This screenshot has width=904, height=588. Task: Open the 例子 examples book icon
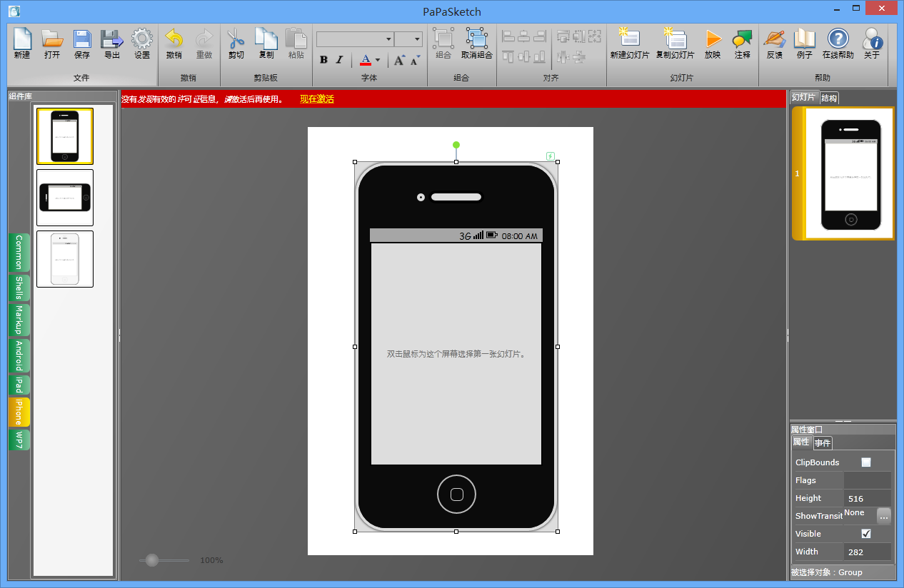[805, 44]
